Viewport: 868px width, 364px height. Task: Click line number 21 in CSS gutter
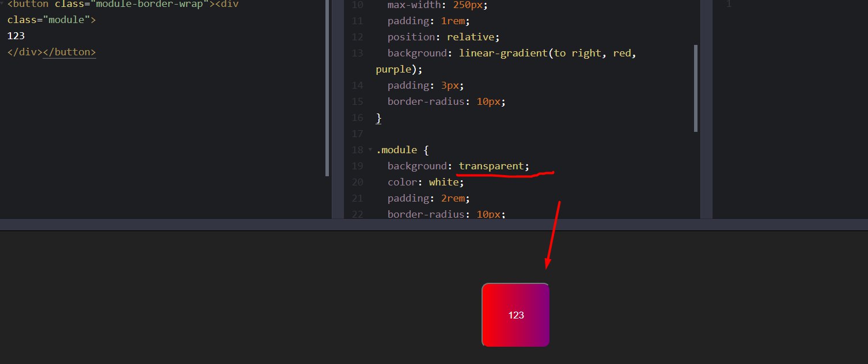[357, 198]
